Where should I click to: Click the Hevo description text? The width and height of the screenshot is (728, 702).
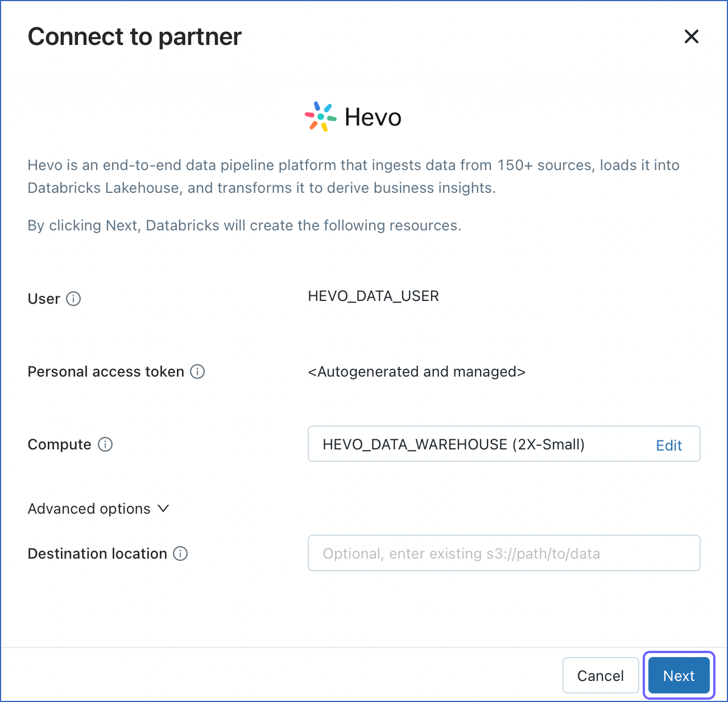point(353,176)
